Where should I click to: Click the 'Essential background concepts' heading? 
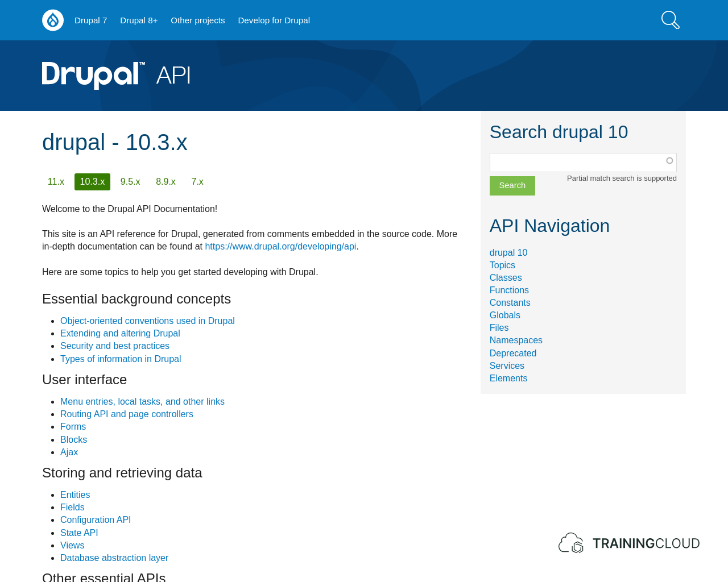[x=136, y=299]
